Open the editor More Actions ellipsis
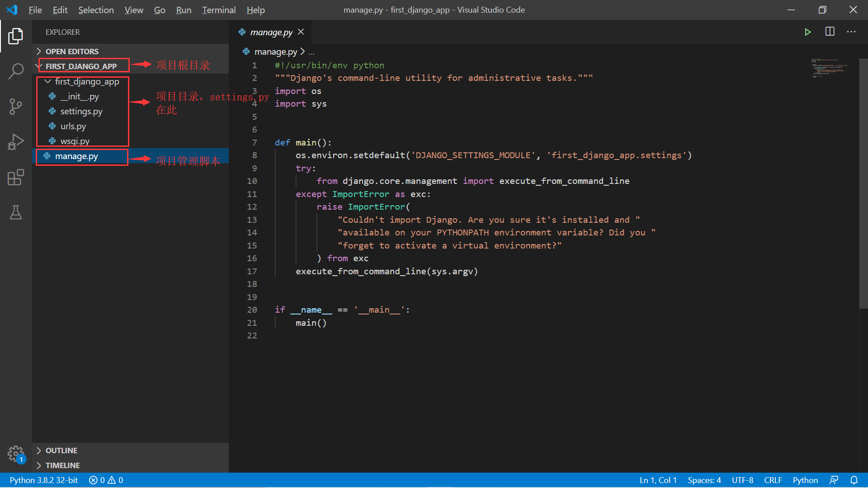 tap(851, 32)
